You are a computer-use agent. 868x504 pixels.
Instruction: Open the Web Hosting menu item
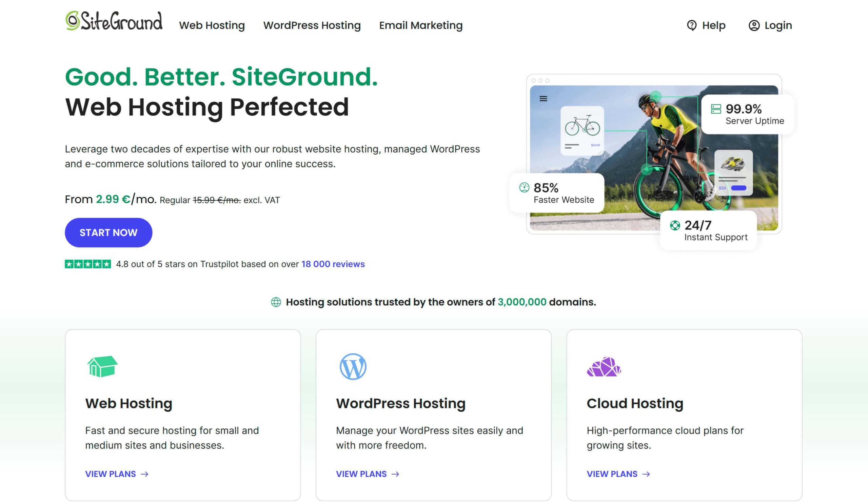(x=212, y=25)
